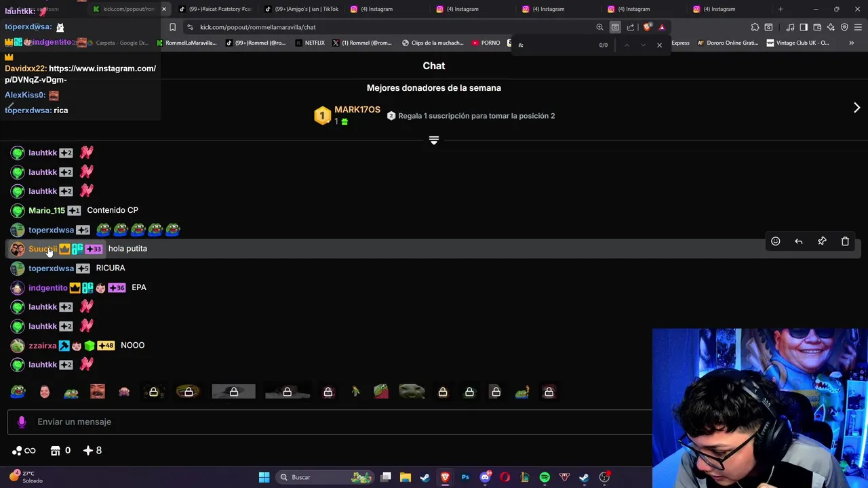The width and height of the screenshot is (868, 488).
Task: Open the Brave Shields lion icon
Action: 648,27
